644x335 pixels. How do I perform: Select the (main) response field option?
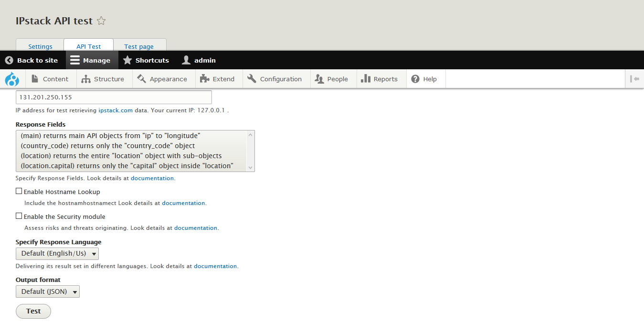click(132, 136)
